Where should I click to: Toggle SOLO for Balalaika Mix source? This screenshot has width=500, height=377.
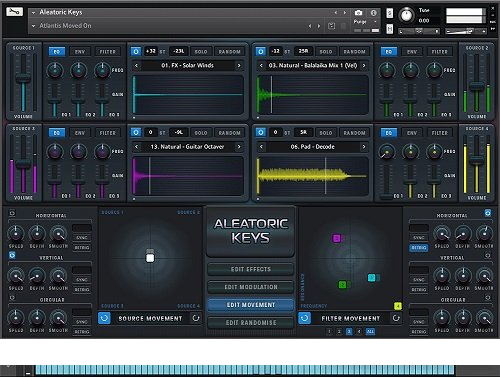[x=326, y=52]
